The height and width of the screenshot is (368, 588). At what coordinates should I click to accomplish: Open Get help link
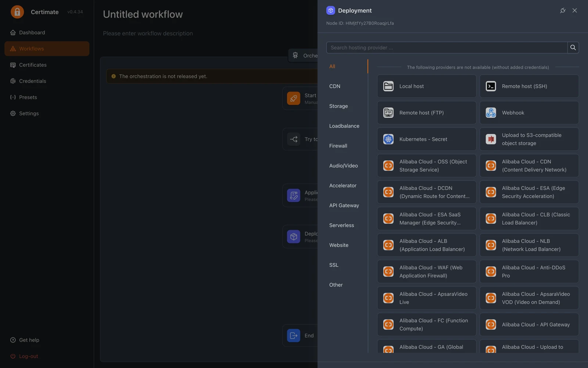point(47,340)
